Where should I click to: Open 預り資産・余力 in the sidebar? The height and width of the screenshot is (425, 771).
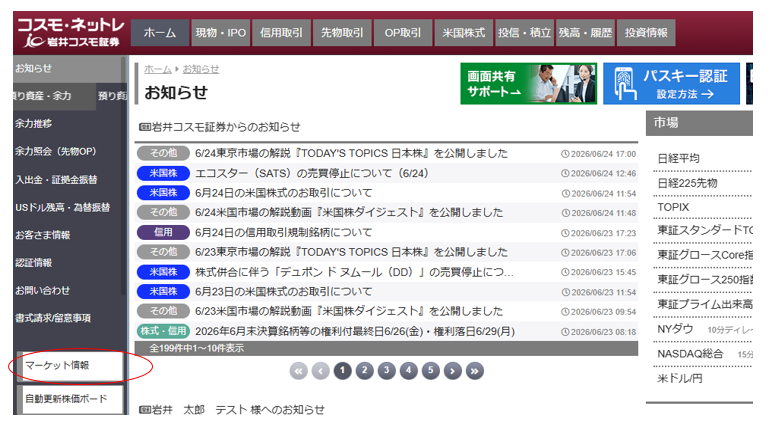tap(54, 96)
